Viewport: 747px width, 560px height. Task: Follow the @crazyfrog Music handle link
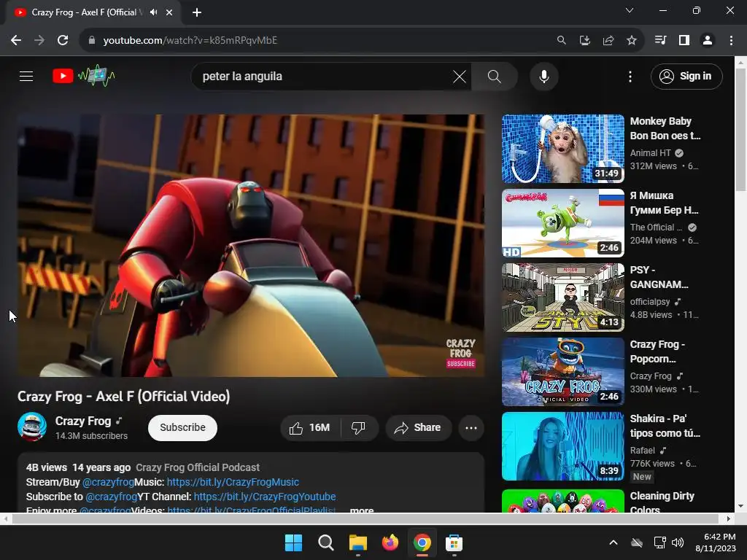tap(108, 482)
